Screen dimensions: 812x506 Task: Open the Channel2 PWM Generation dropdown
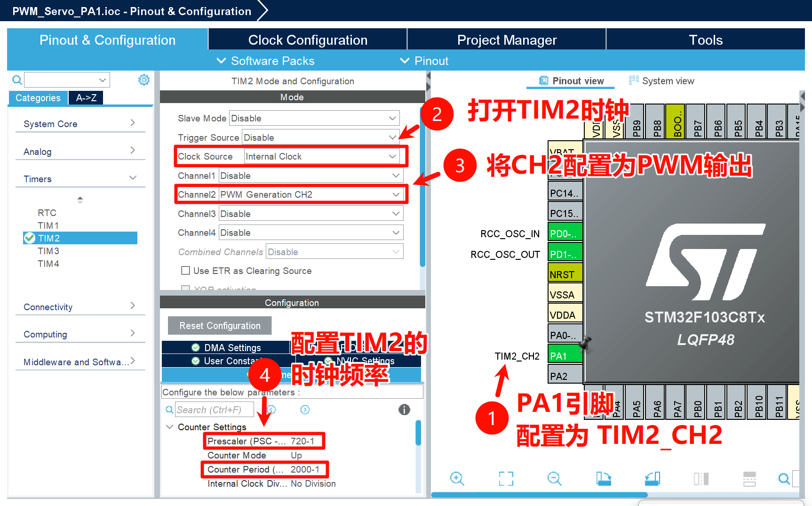click(x=310, y=194)
